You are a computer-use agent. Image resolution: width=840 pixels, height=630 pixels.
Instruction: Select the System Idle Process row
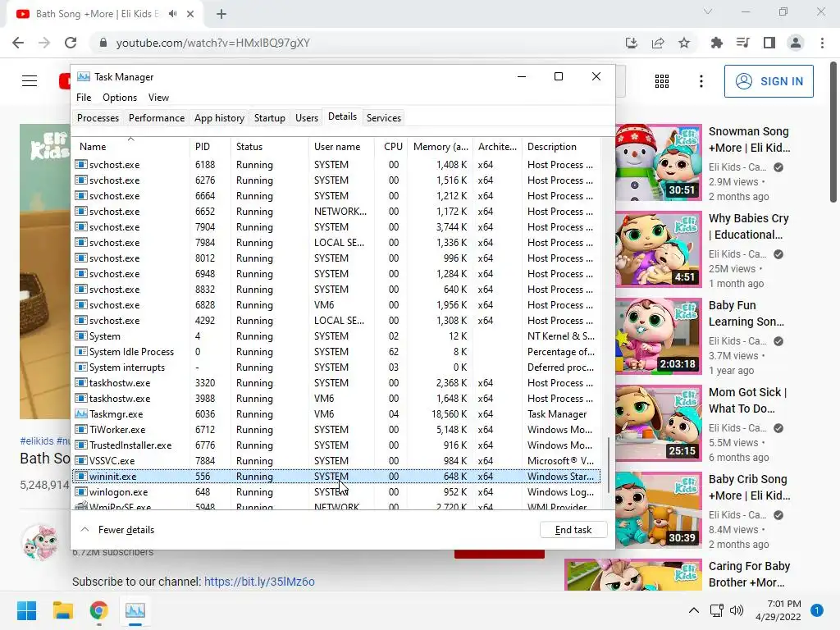coord(336,352)
